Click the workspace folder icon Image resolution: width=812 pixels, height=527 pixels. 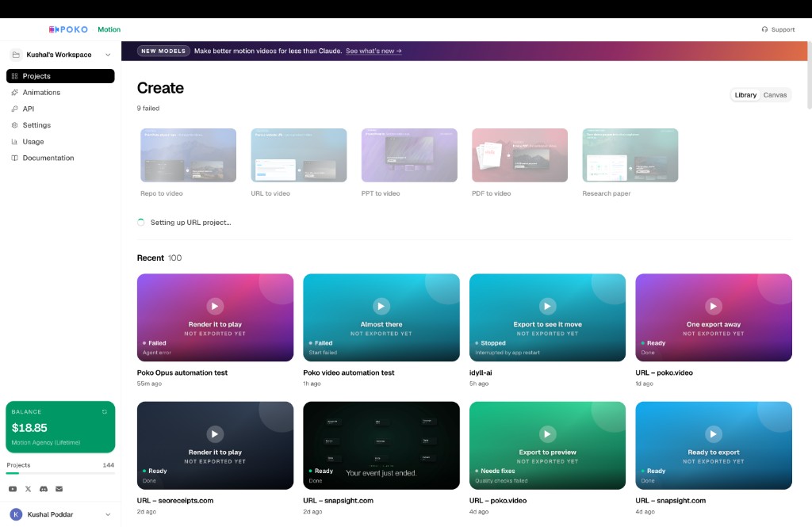16,55
